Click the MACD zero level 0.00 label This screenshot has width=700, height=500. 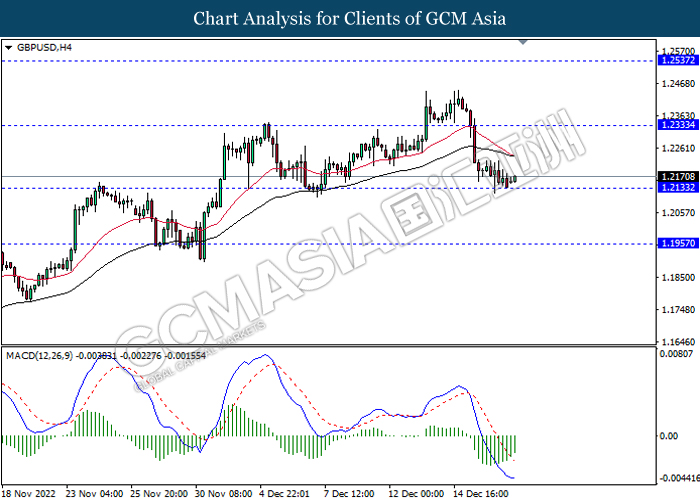click(x=668, y=436)
